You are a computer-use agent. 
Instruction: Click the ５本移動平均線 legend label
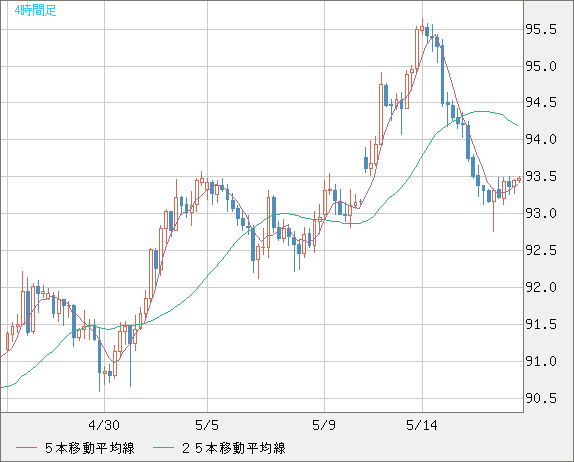90,448
